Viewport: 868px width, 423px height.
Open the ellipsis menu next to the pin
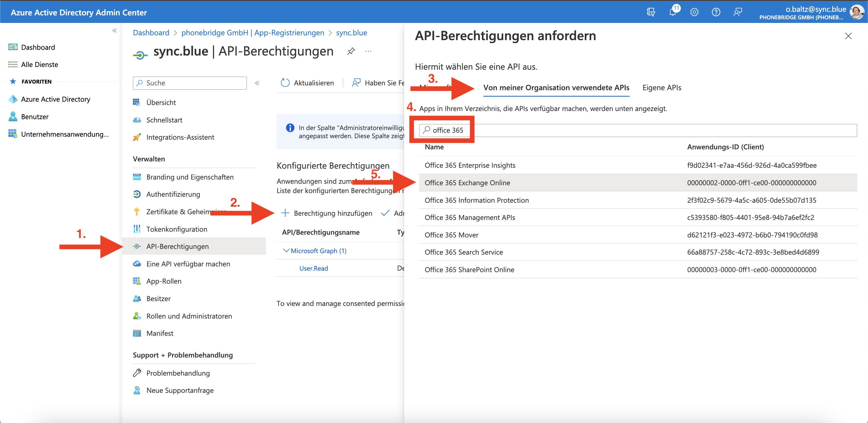tap(368, 51)
